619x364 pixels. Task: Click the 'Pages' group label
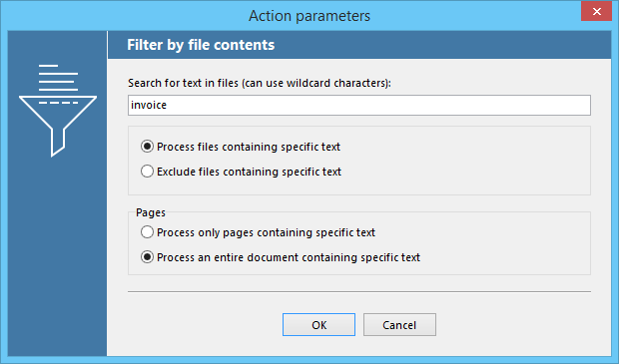click(151, 213)
